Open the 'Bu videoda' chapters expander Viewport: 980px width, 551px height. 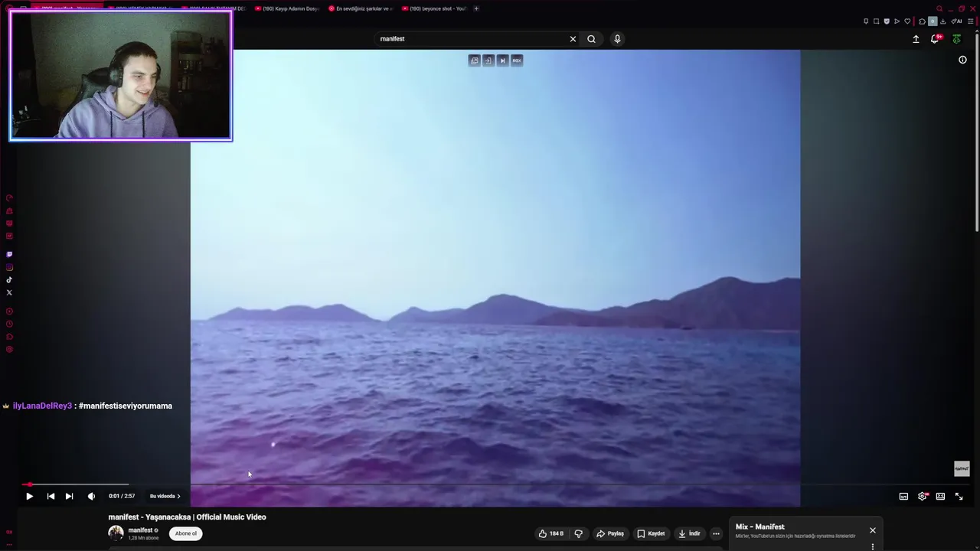(x=165, y=496)
